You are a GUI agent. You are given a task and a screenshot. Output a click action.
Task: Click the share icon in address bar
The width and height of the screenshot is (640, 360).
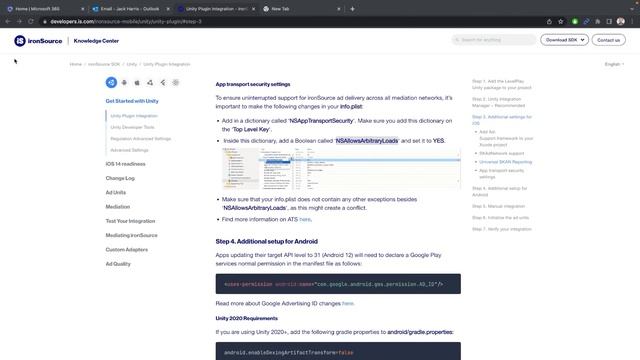point(549,21)
